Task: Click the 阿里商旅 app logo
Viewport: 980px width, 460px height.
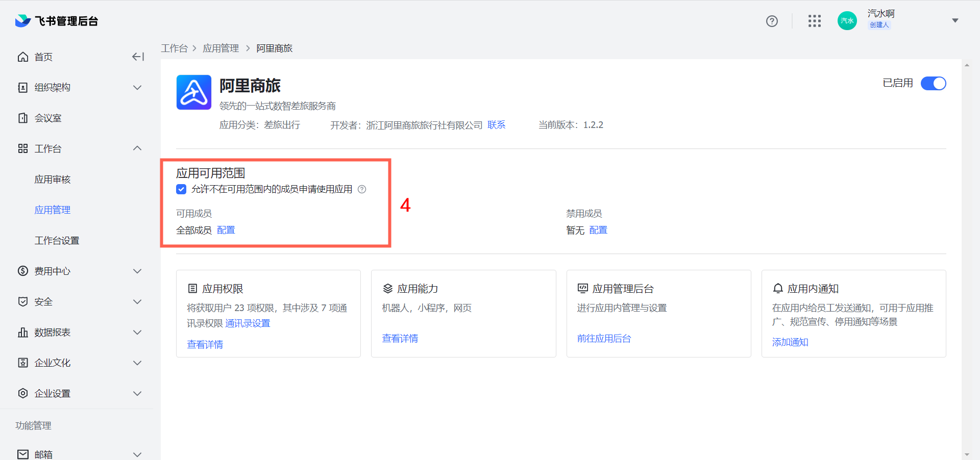Action: tap(194, 92)
